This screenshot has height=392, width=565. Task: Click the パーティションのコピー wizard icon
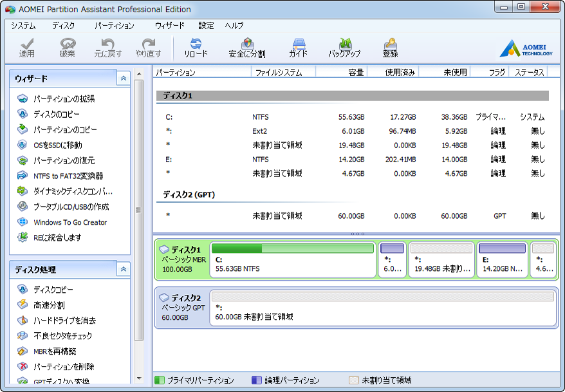pyautogui.click(x=23, y=129)
